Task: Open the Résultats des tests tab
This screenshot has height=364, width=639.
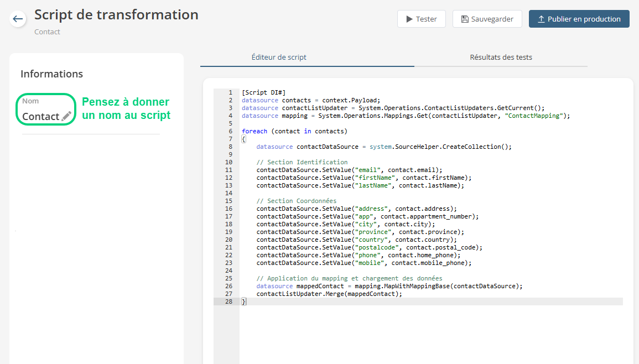Action: click(x=501, y=57)
